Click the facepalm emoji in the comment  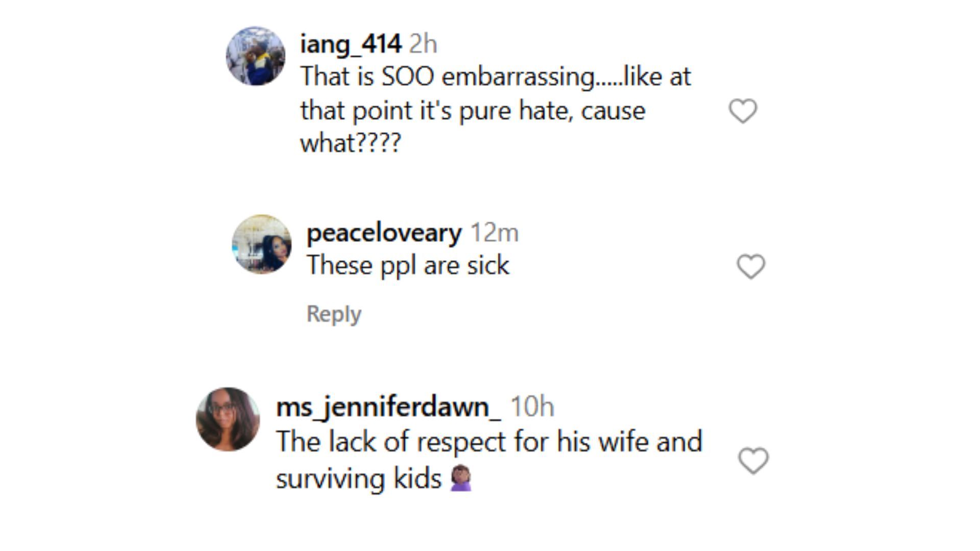tap(461, 479)
